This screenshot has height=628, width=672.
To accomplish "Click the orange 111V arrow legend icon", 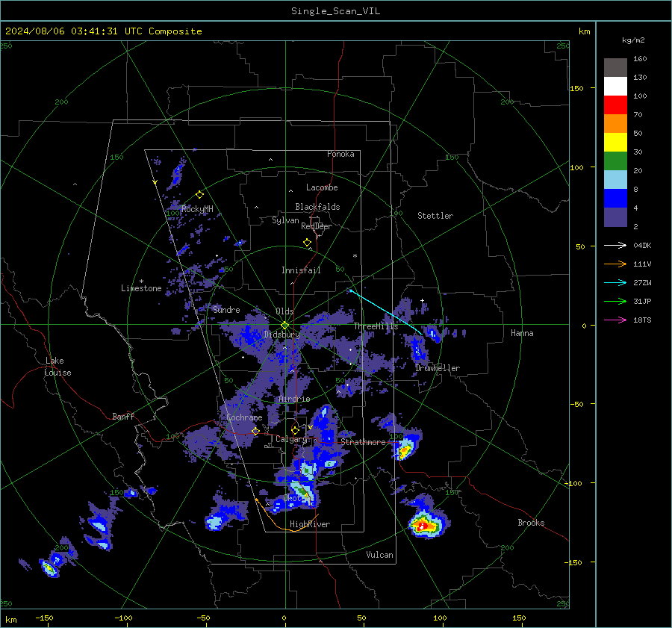I will click(x=615, y=264).
